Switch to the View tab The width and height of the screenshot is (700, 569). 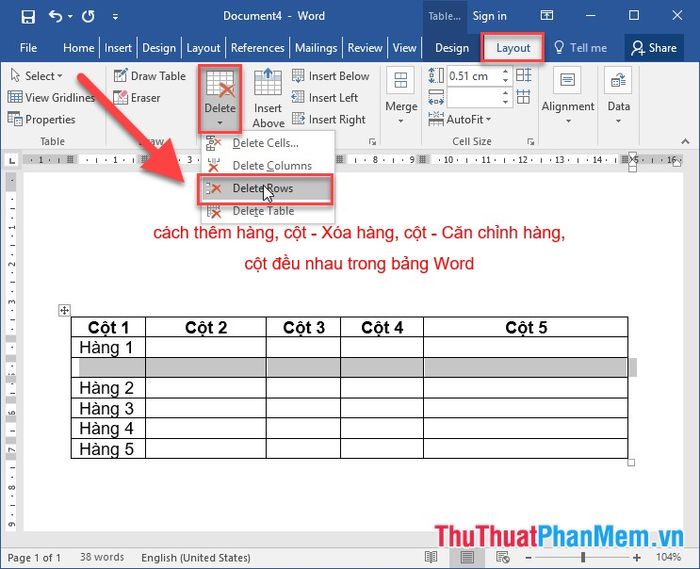point(404,48)
